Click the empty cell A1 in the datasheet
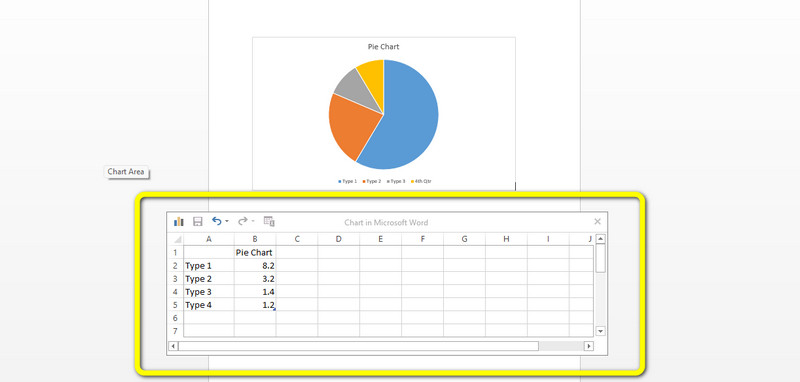Image resolution: width=800 pixels, height=382 pixels. click(209, 252)
